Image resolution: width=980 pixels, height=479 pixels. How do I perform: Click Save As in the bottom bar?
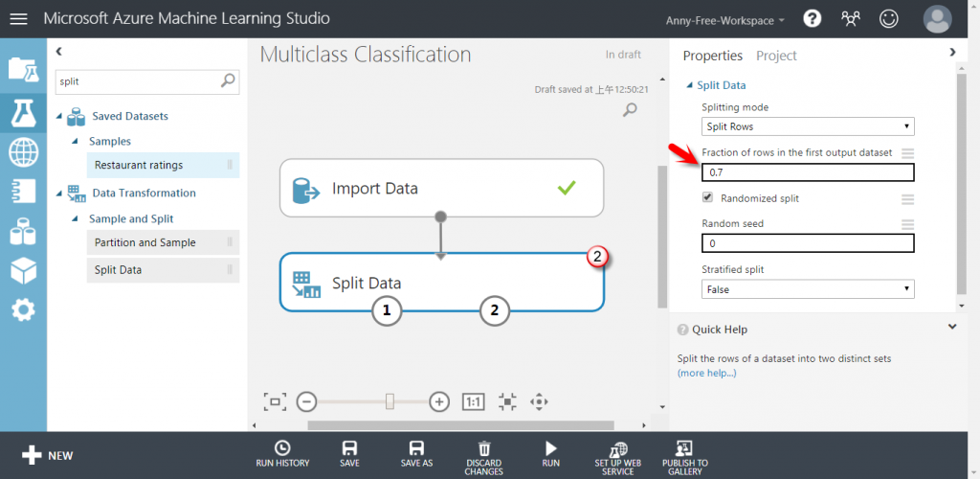pyautogui.click(x=416, y=454)
